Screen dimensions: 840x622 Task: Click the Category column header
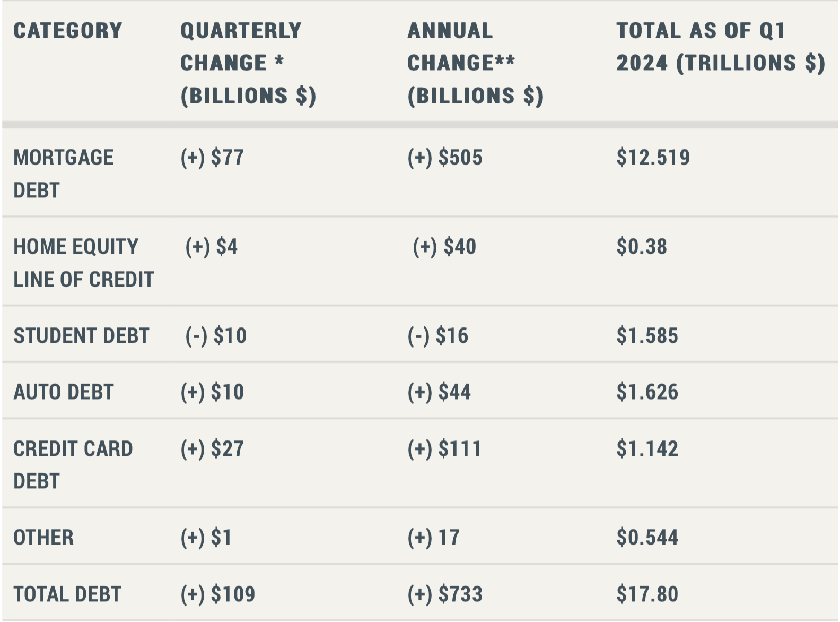68,31
